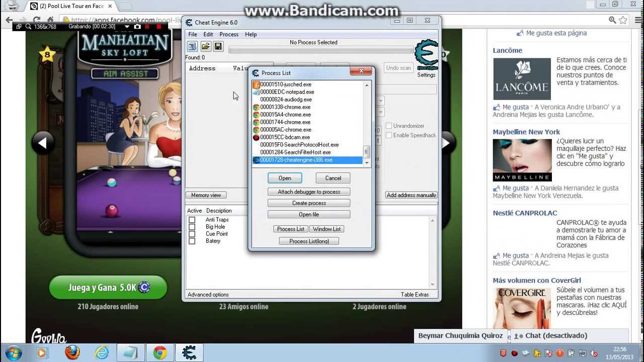Launch Firefox from the taskbar
644x362 pixels.
coord(72,352)
